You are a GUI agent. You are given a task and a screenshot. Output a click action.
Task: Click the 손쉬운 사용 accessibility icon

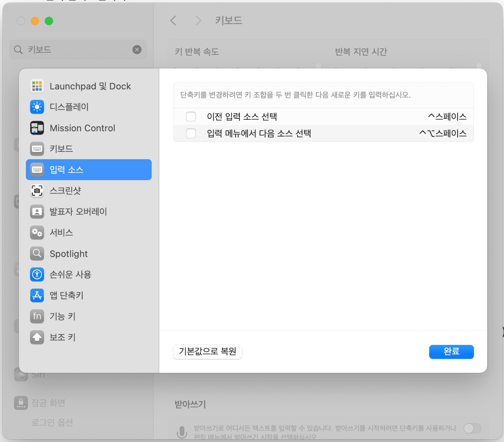pyautogui.click(x=37, y=274)
